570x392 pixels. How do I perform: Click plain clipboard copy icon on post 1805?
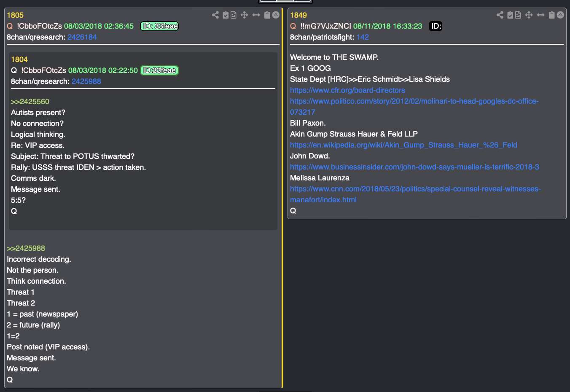pyautogui.click(x=267, y=15)
